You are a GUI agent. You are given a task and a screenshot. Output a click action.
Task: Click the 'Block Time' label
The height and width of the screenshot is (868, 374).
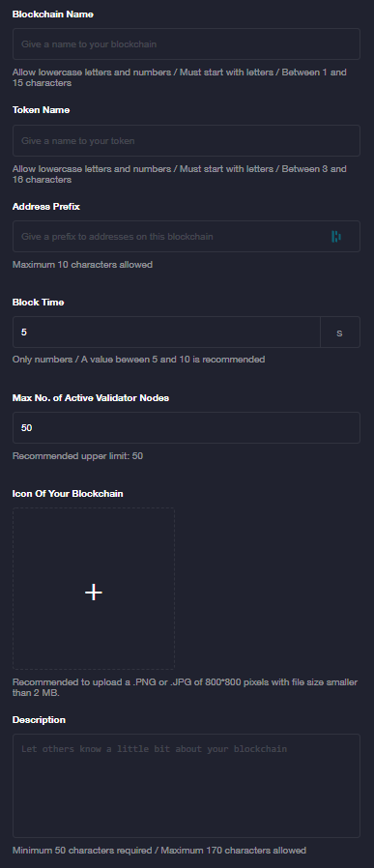(39, 303)
